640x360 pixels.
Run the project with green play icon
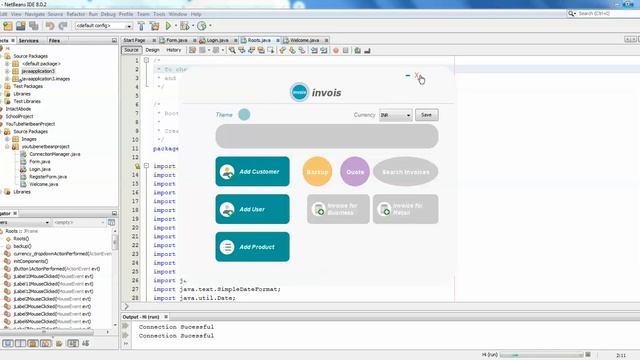click(x=168, y=26)
